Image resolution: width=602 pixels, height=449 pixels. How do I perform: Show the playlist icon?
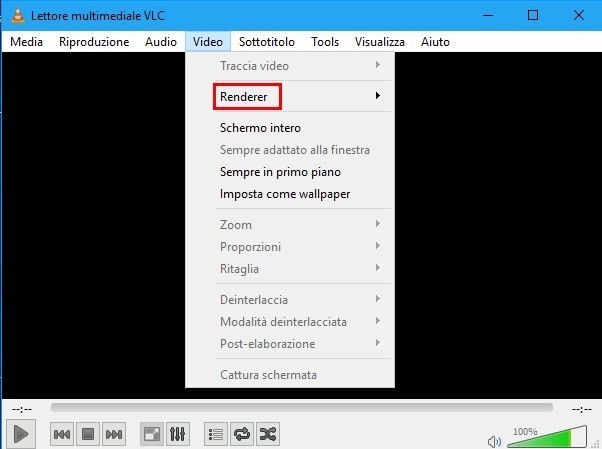(x=215, y=434)
